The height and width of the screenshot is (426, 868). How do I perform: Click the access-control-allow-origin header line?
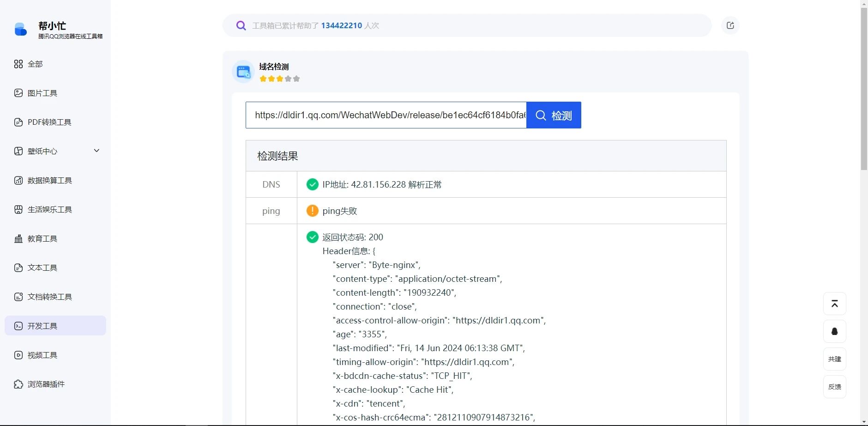coord(439,320)
